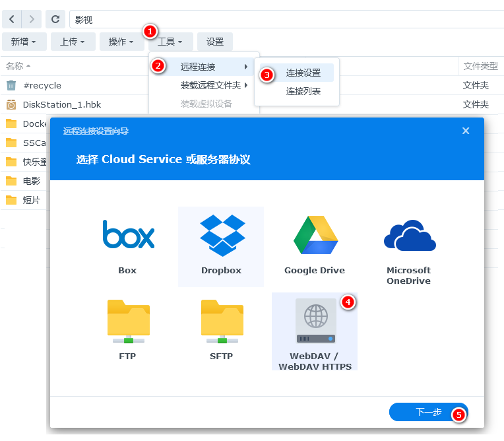The height and width of the screenshot is (441, 504).
Task: Click 文件夹 type in DiskStation_1.hbk row
Action: pyautogui.click(x=476, y=104)
